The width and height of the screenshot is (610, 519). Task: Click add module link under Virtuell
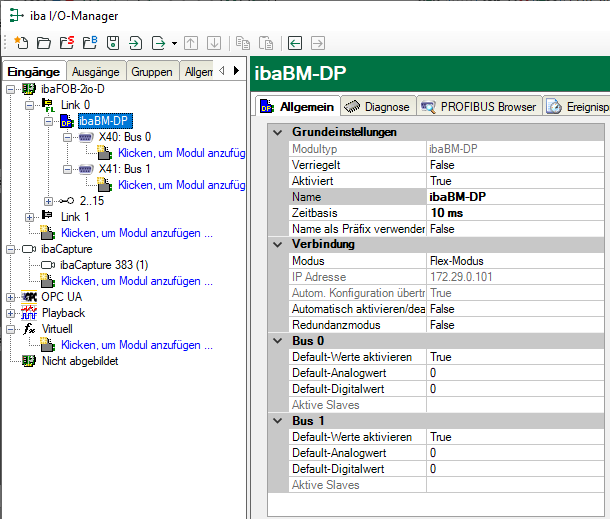pos(137,345)
